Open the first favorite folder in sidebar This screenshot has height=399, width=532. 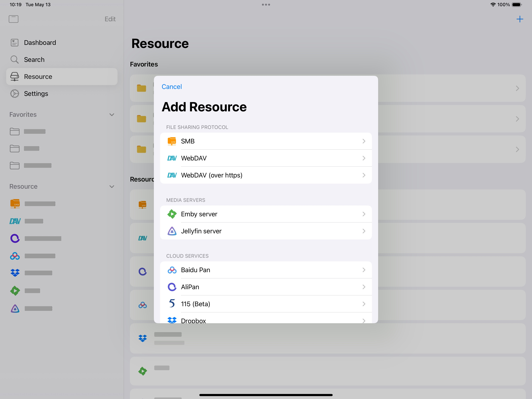(61, 132)
